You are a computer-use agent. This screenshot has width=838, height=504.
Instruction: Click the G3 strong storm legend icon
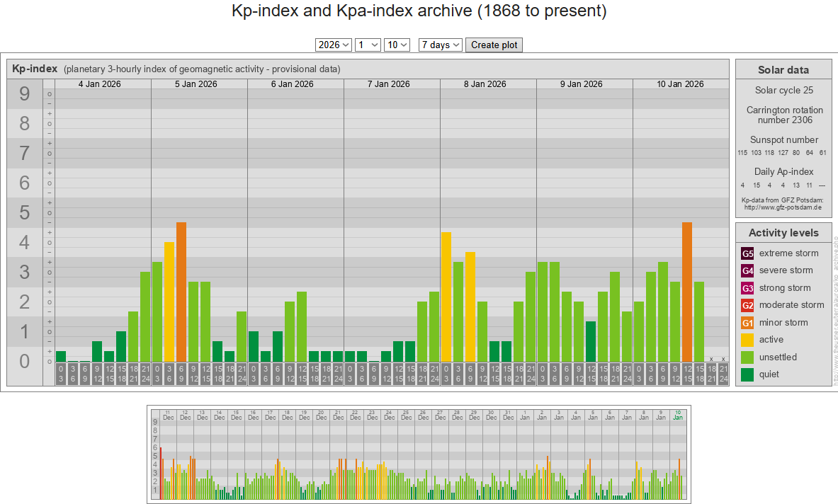point(747,288)
